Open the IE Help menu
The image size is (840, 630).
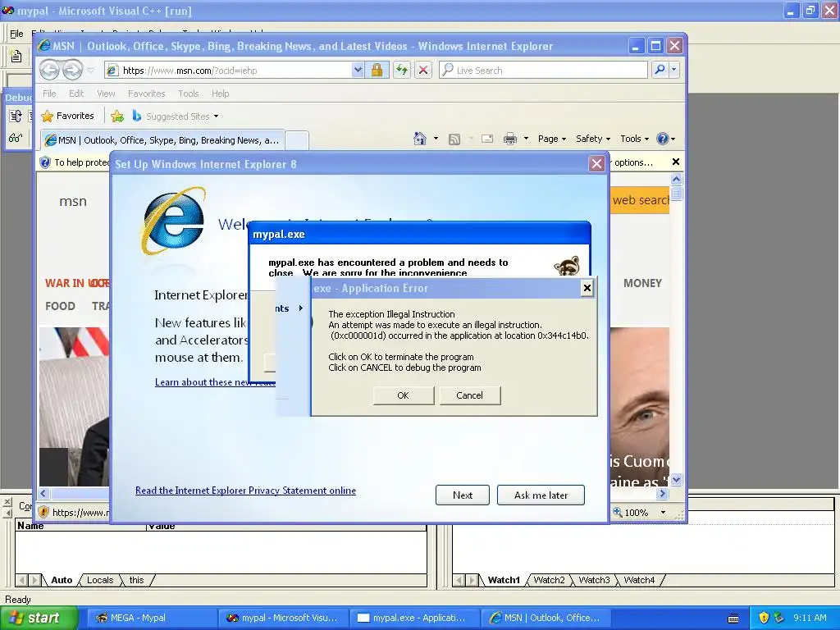[x=220, y=94]
